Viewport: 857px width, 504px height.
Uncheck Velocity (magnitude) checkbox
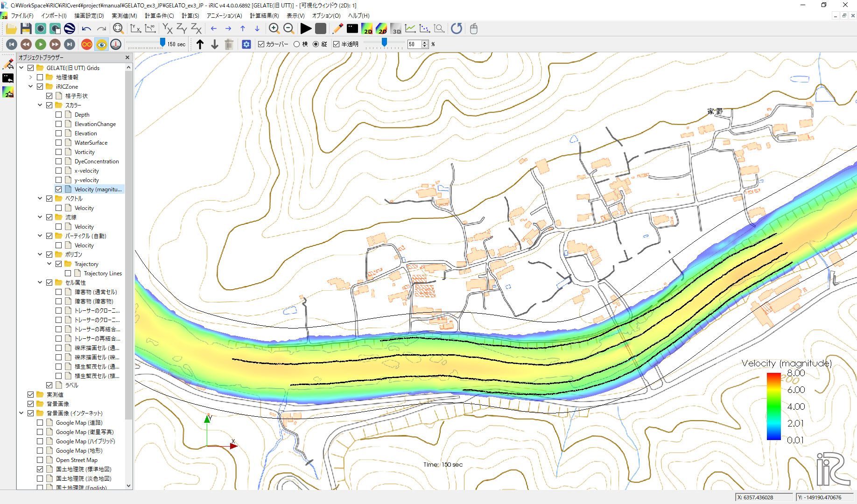tap(58, 189)
